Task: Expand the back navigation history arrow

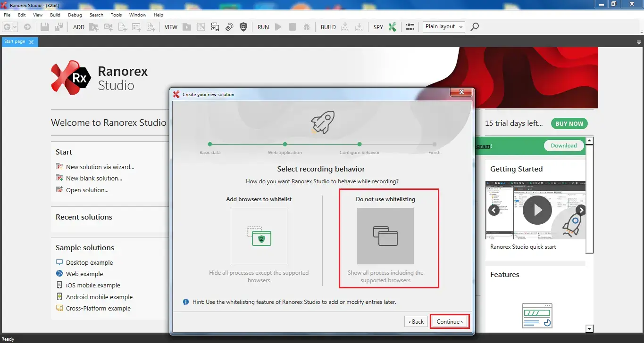Action: (15, 27)
